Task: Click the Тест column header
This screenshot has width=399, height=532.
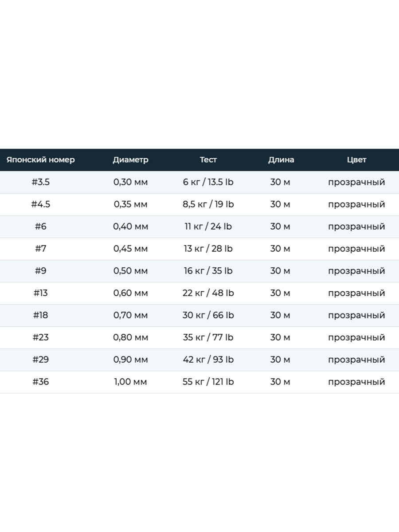Action: 208,160
